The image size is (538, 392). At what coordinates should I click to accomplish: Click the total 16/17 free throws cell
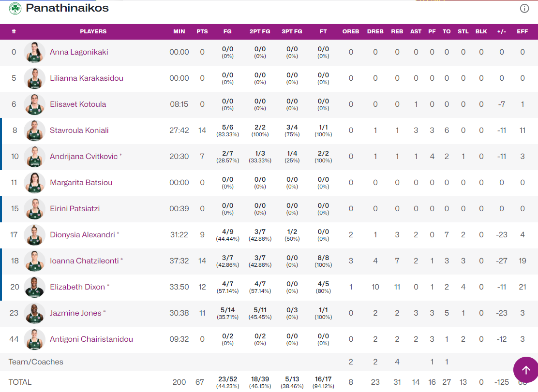tap(323, 382)
